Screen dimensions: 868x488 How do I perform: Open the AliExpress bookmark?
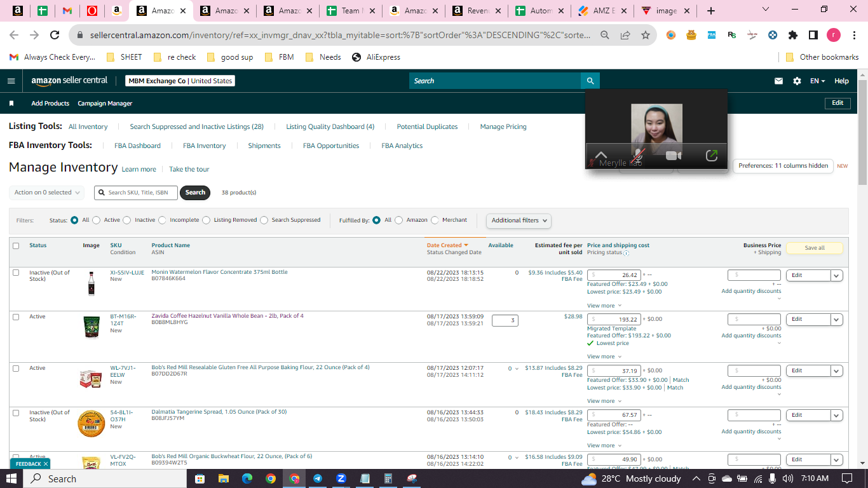[x=376, y=57]
